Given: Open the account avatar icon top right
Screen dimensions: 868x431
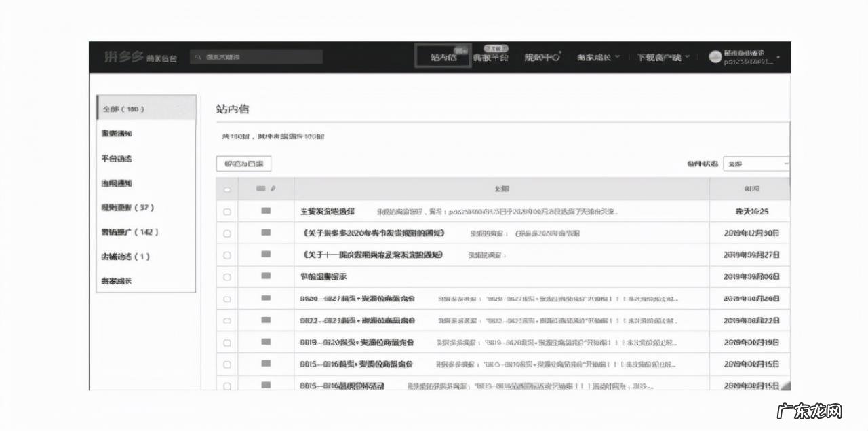Looking at the screenshot, I should (x=713, y=58).
